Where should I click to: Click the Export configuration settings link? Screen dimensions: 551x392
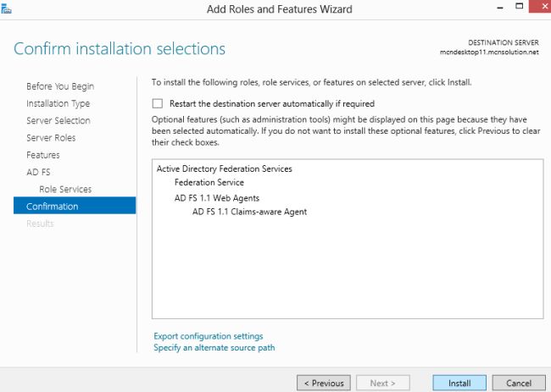coord(209,336)
